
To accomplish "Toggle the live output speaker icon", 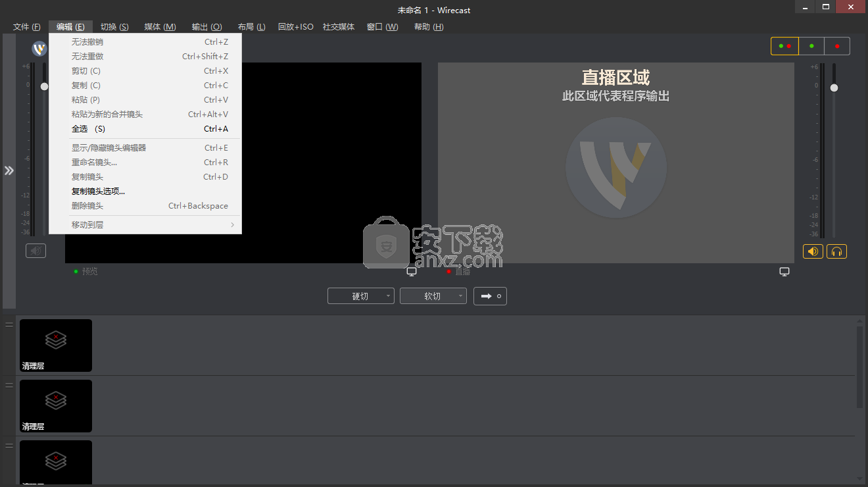I will [813, 251].
